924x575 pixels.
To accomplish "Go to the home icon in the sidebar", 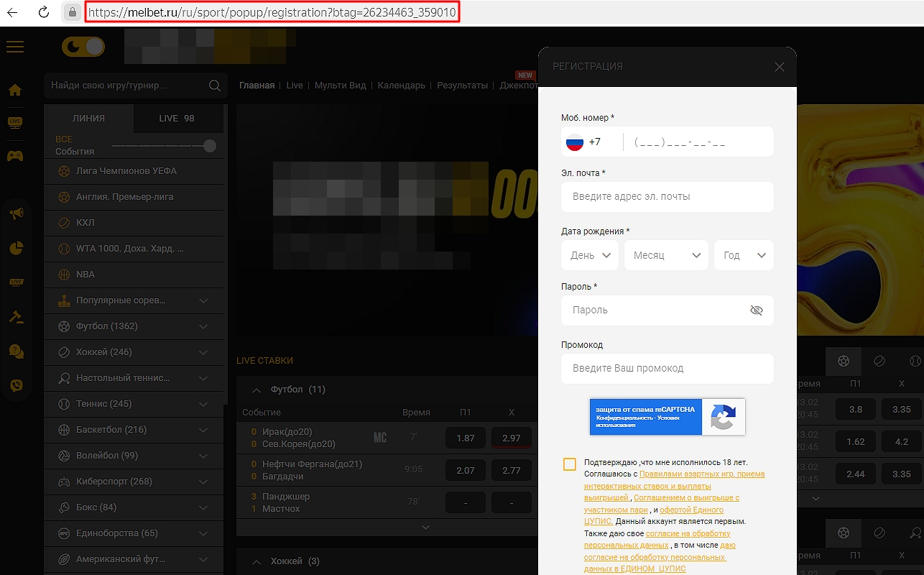I will tap(15, 90).
